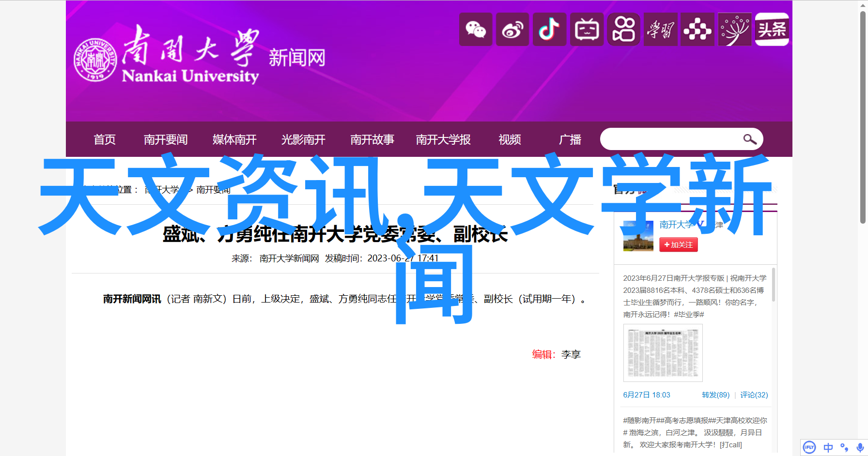This screenshot has height=456, width=868.
Task: Open the Xuexi calligraphy icon
Action: coord(661,30)
